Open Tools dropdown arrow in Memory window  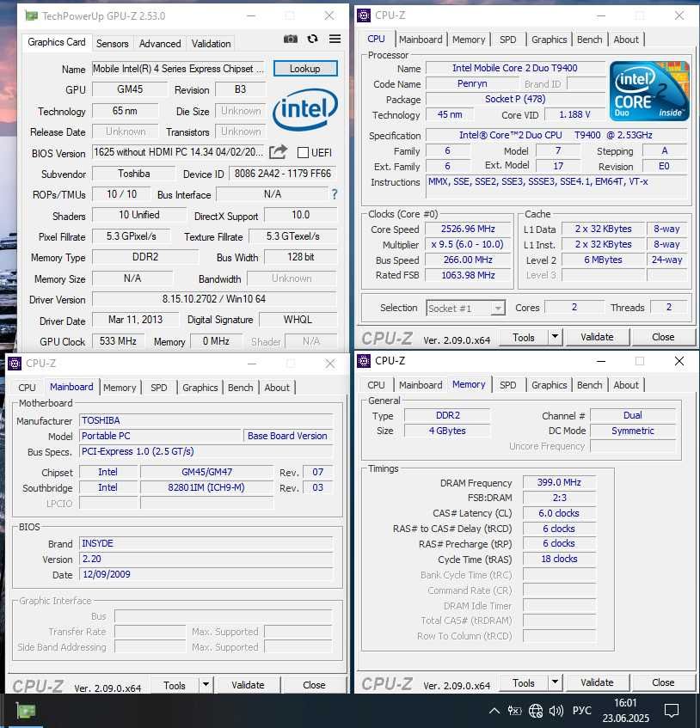(x=555, y=682)
